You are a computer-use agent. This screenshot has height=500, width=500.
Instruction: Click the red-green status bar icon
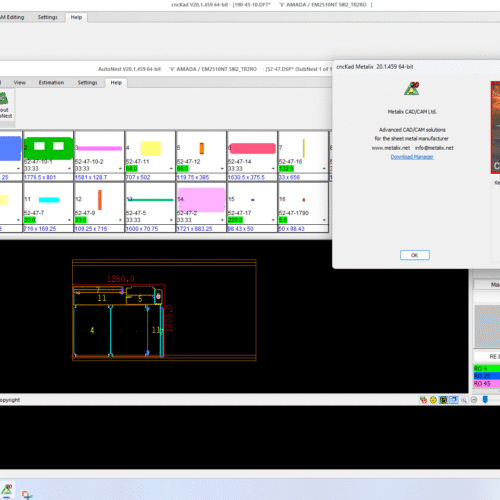click(423, 400)
